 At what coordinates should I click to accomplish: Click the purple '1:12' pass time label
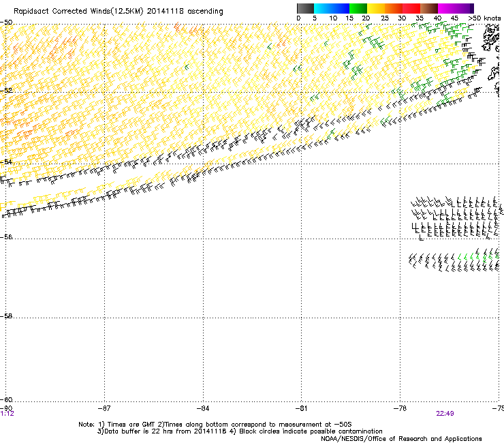[7, 414]
